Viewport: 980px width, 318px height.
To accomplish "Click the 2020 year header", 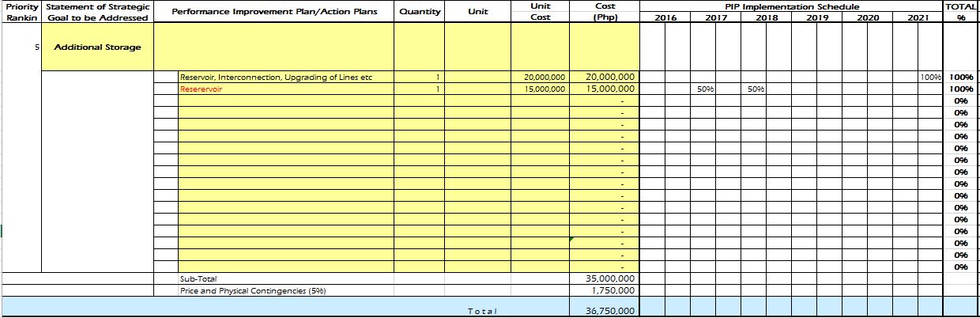I will tap(867, 17).
